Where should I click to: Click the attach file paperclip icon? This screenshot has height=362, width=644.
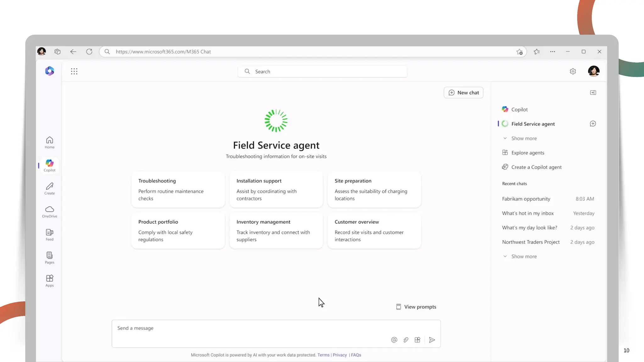tap(406, 340)
